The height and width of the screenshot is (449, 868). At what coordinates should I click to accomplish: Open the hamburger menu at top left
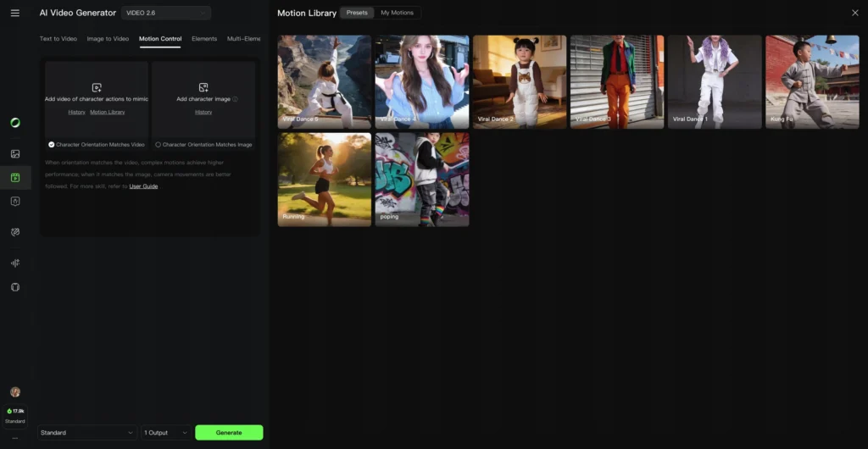(14, 13)
